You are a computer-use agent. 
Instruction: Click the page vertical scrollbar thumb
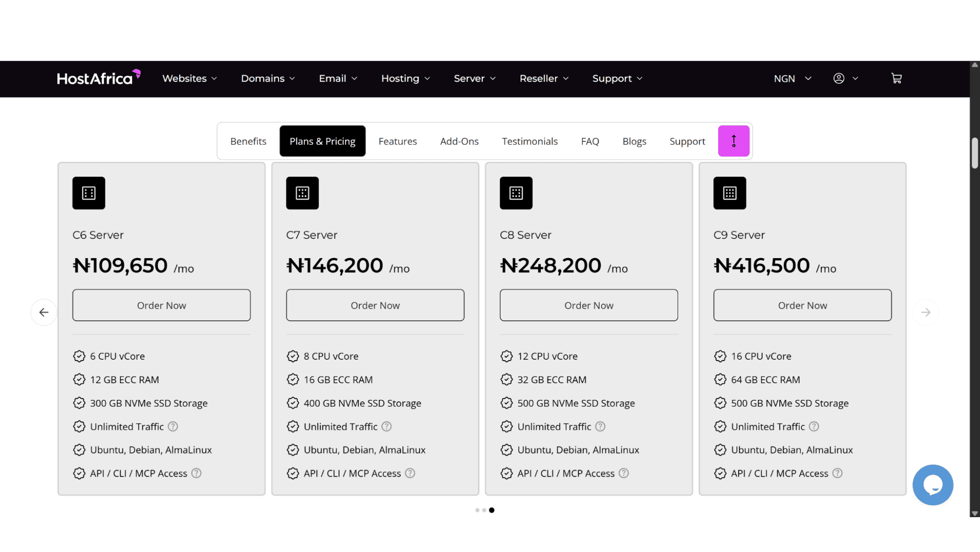click(x=975, y=153)
